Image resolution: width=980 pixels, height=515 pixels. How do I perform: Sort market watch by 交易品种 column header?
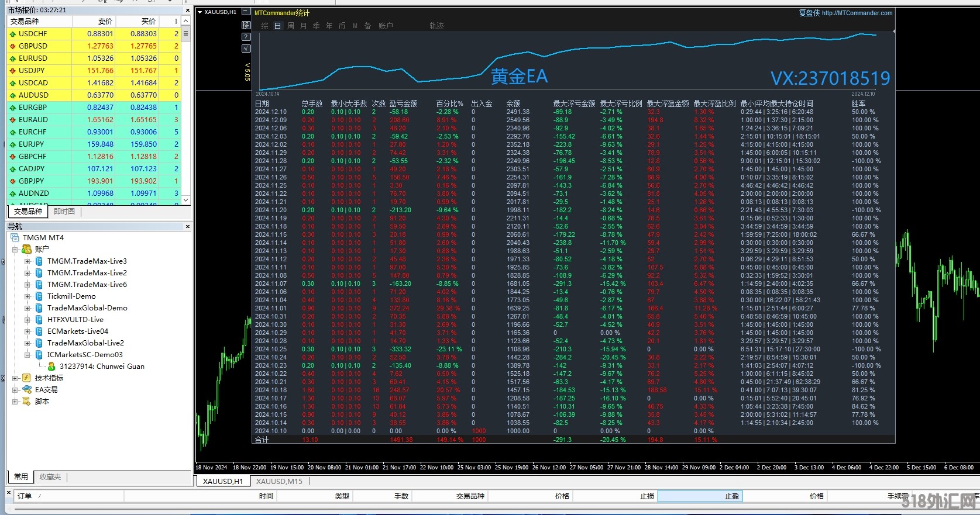pos(40,22)
